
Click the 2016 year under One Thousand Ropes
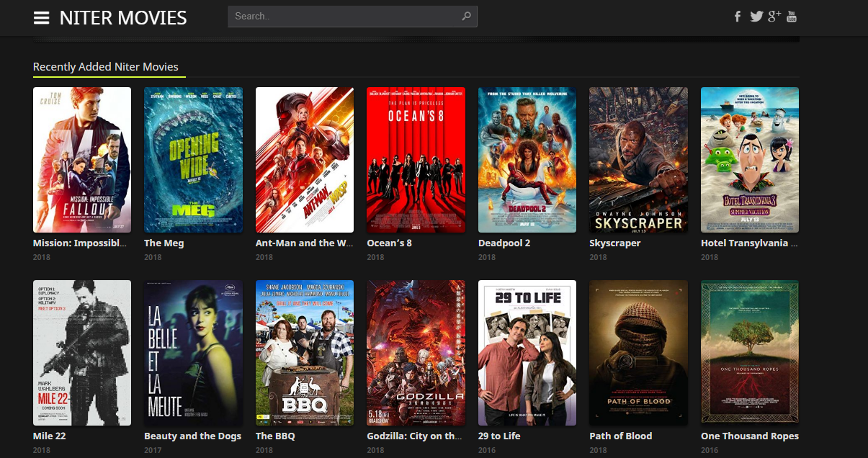click(x=710, y=450)
